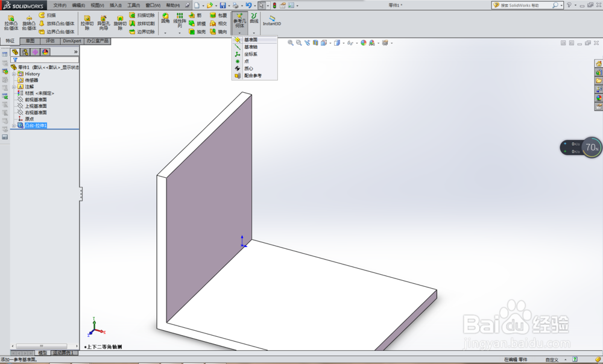Click the Zoom to Fit magnifier icon
This screenshot has width=603, height=364.
291,43
